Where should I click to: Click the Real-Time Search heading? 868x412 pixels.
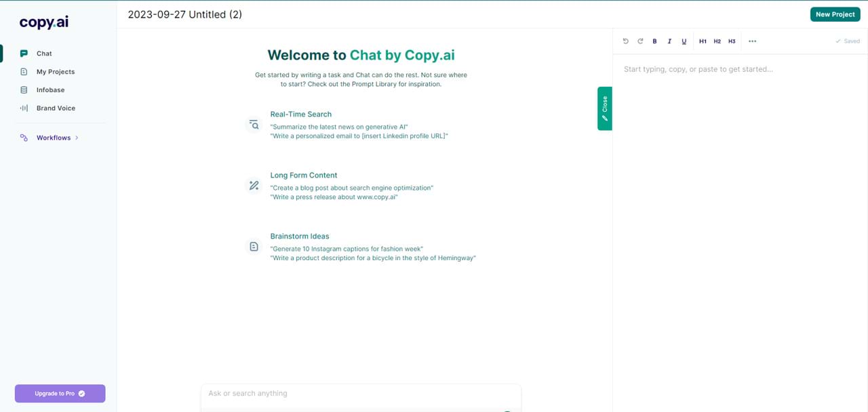pyautogui.click(x=301, y=115)
